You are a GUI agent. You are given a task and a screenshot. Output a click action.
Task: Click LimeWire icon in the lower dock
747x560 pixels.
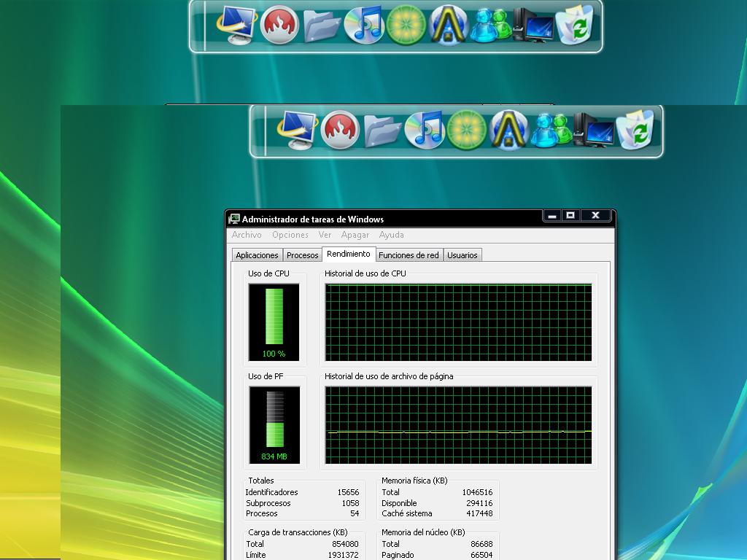467,131
